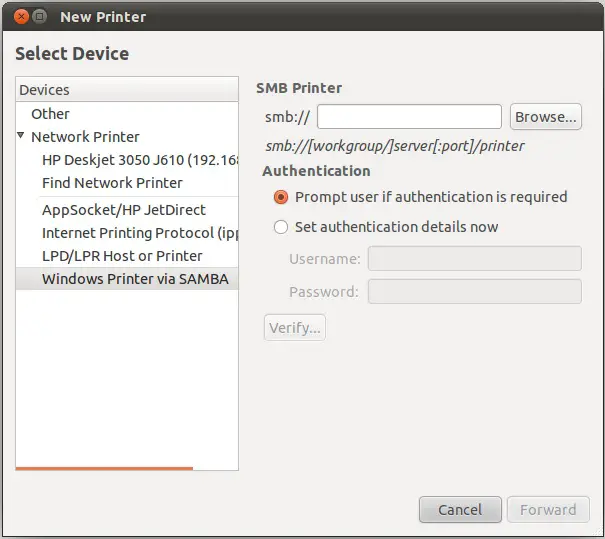The image size is (605, 539).
Task: Choose Find Network Printer entry
Action: [x=112, y=183]
